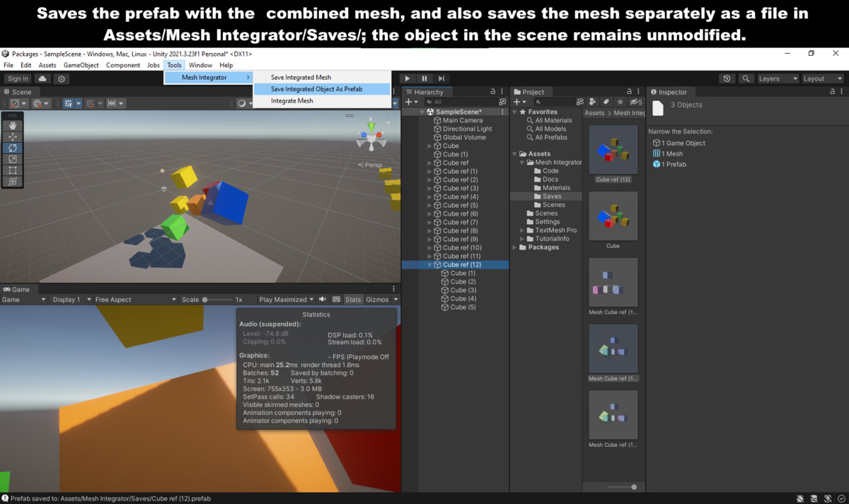Expand the Packages folder arrow
849x504 pixels.
(514, 247)
